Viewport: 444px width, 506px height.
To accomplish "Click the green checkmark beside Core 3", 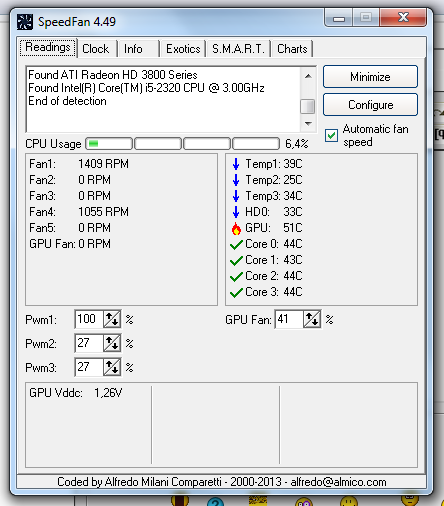I will pos(236,293).
